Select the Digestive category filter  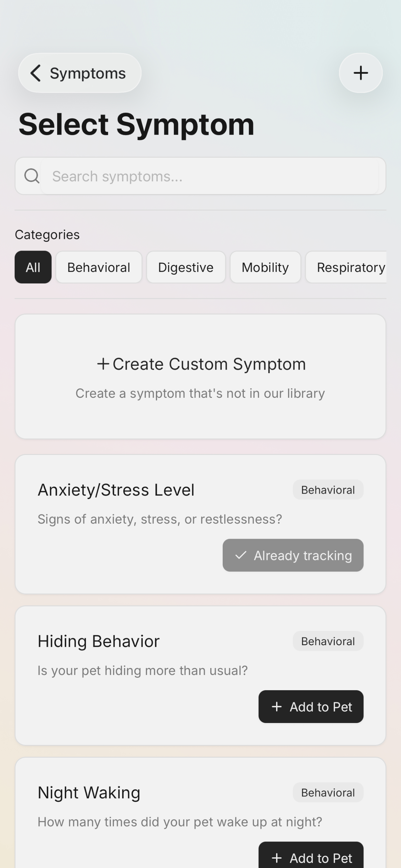[186, 267]
